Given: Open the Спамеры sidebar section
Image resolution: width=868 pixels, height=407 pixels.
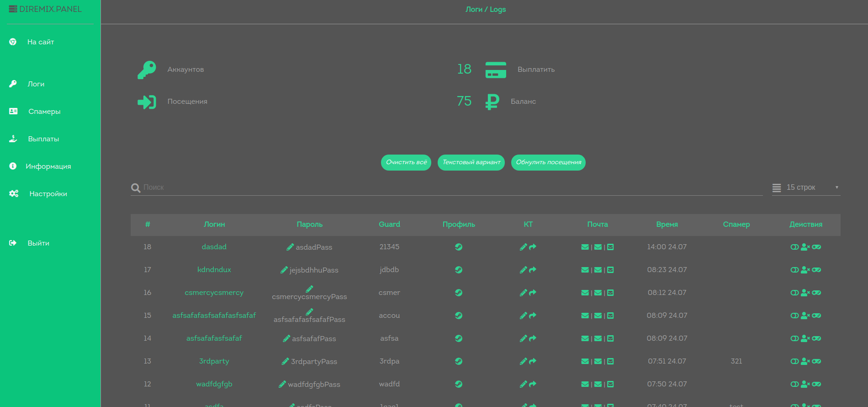Looking at the screenshot, I should [x=44, y=112].
